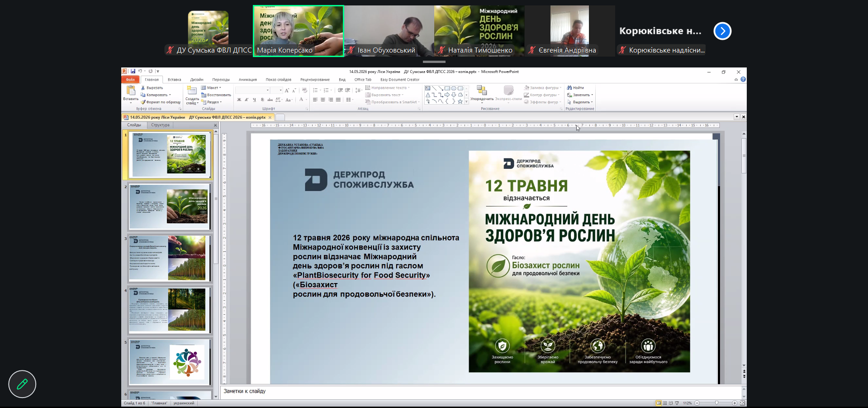This screenshot has width=868, height=408.
Task: Toggle bold Ж formatting
Action: pyautogui.click(x=239, y=100)
